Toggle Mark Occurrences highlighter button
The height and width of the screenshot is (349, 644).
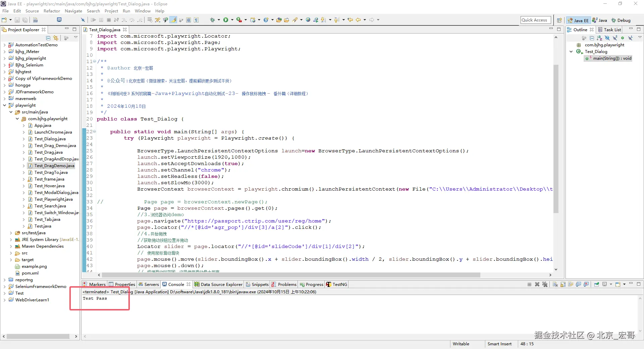pyautogui.click(x=173, y=20)
